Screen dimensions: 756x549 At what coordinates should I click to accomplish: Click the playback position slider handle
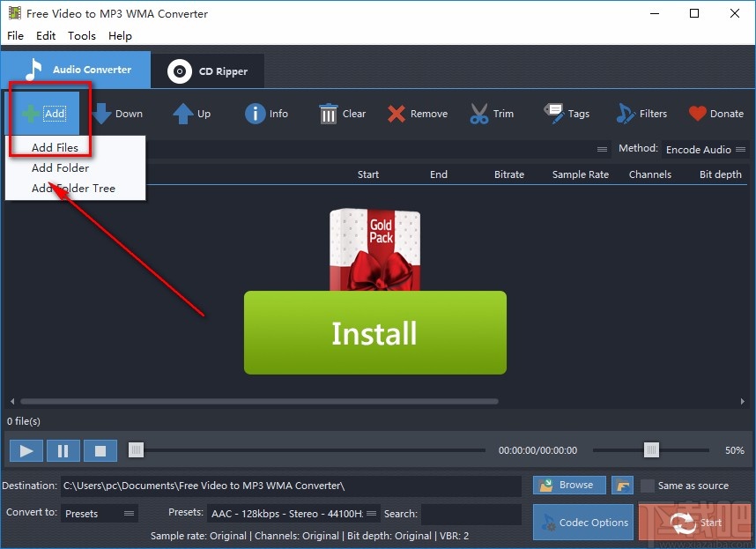pos(136,450)
